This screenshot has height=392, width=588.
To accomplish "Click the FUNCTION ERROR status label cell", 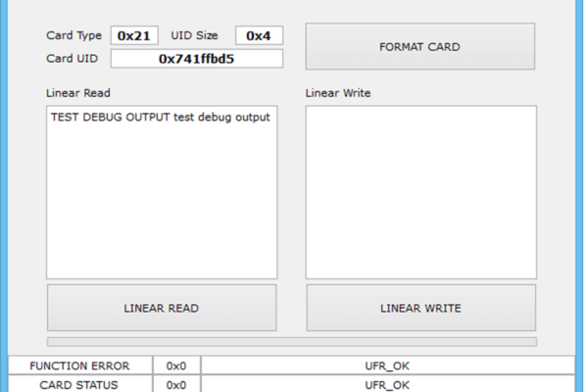I will coord(80,366).
